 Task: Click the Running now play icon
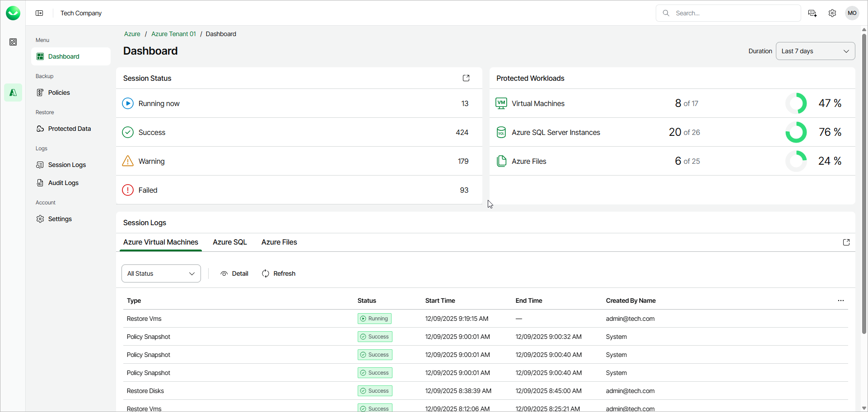tap(128, 103)
